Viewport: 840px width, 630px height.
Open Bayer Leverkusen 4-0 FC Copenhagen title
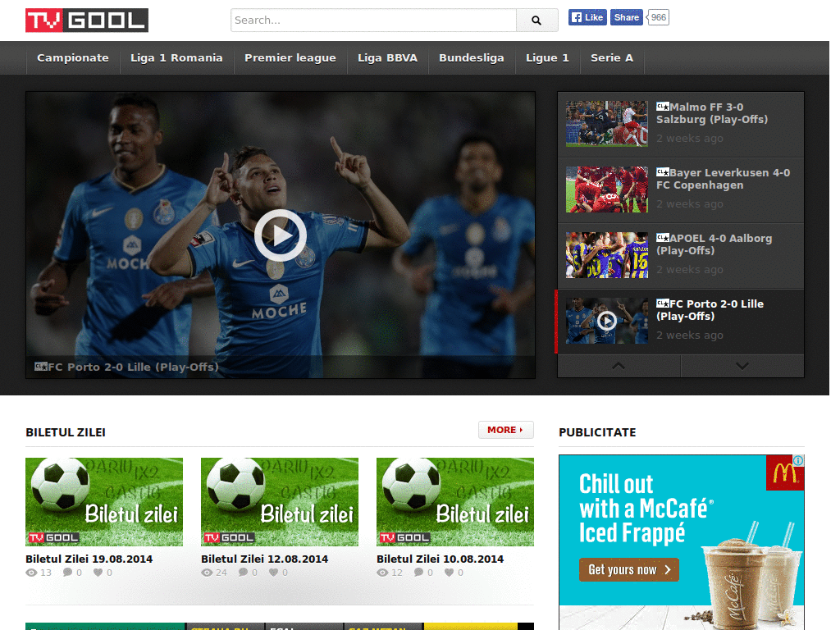(x=724, y=179)
